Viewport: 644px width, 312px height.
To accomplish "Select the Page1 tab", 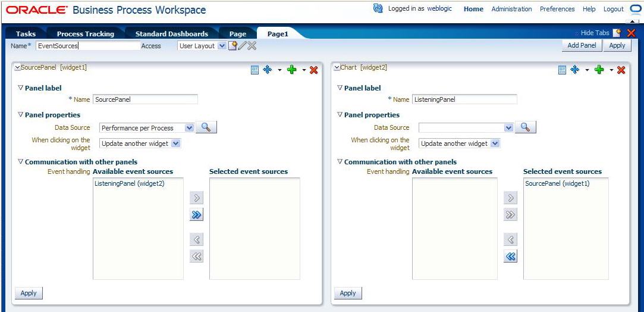I will [x=278, y=34].
